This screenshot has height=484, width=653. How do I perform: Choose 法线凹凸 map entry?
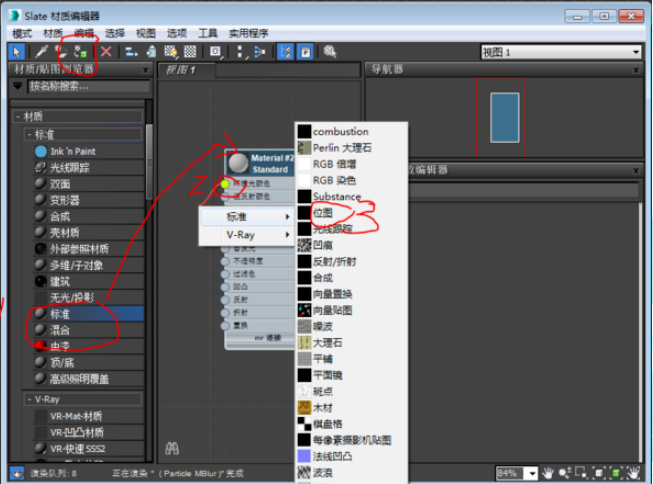coord(351,457)
